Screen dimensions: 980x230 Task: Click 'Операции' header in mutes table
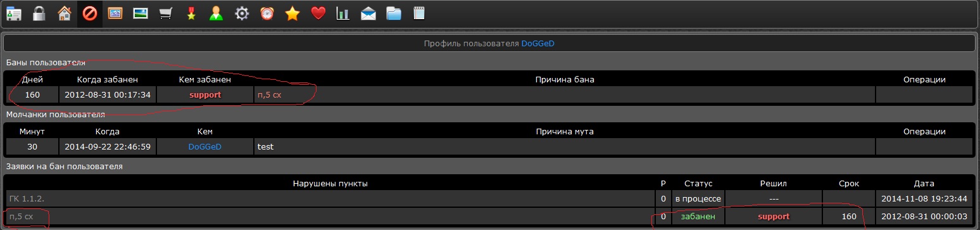pyautogui.click(x=924, y=132)
